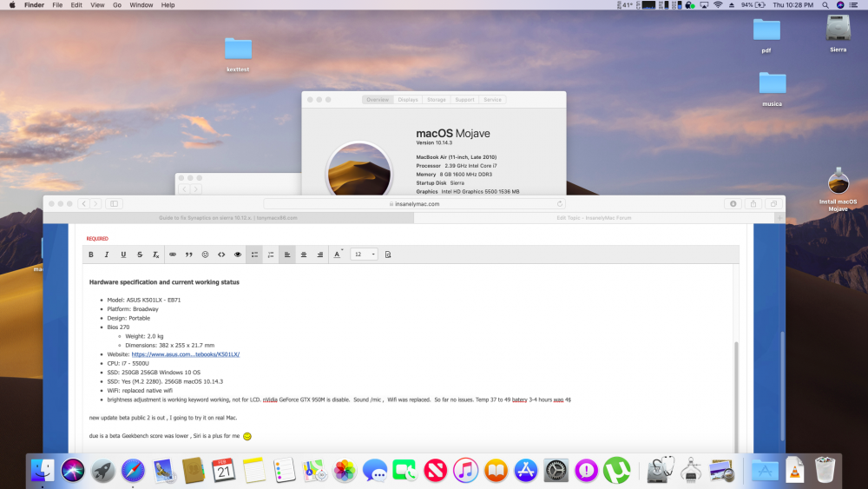
Task: Select the Support tab in About This Mac
Action: pyautogui.click(x=464, y=100)
